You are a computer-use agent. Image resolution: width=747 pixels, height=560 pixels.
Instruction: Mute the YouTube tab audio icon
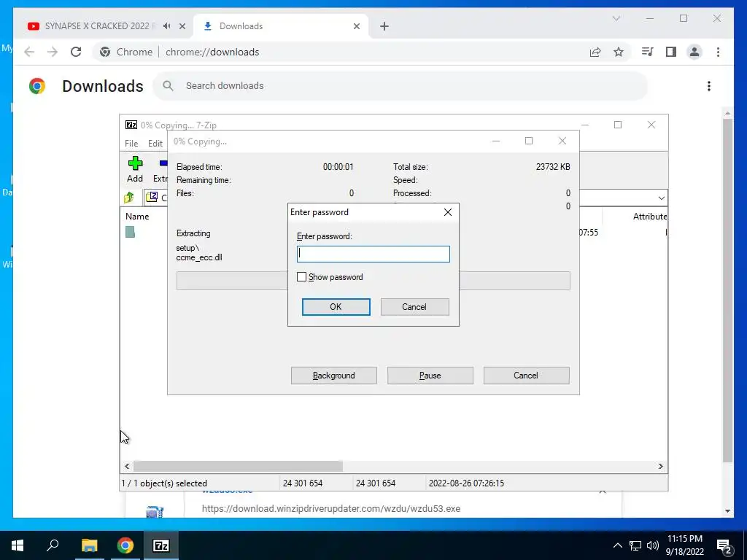pos(167,26)
